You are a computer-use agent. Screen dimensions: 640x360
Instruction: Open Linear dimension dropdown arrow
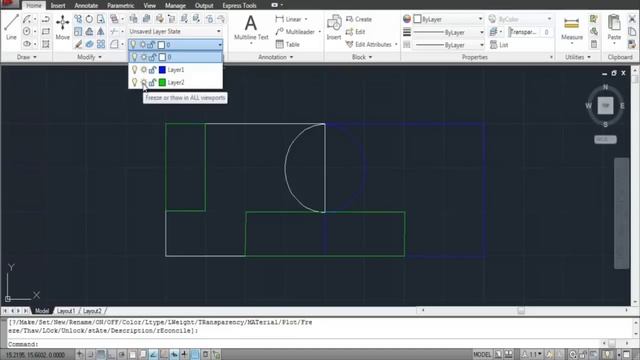(306, 19)
